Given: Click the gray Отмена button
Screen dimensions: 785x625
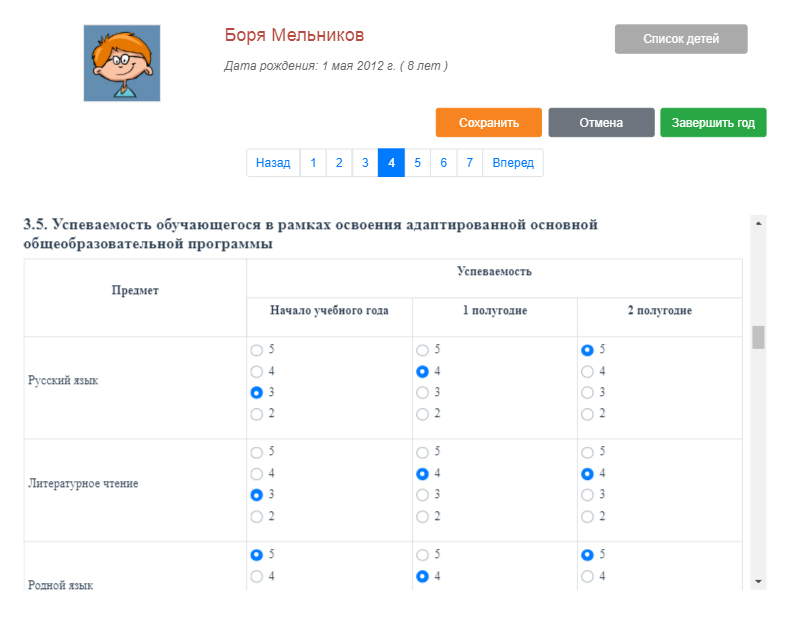Looking at the screenshot, I should [x=601, y=123].
